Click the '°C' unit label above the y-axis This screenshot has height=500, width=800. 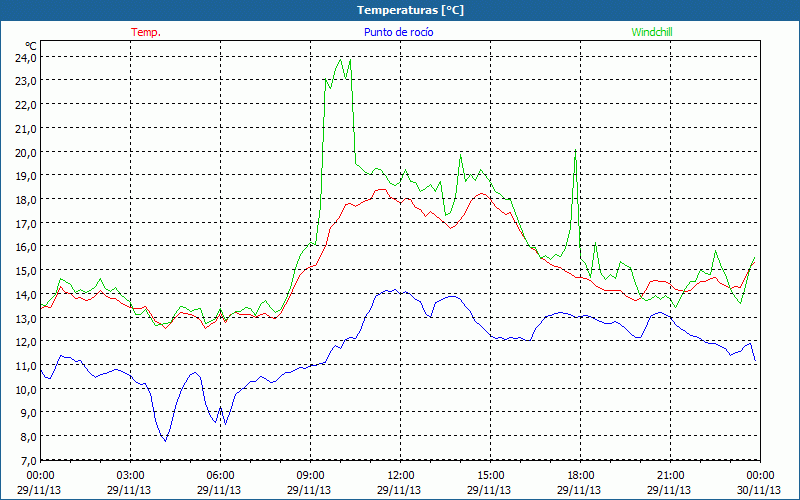[30, 46]
